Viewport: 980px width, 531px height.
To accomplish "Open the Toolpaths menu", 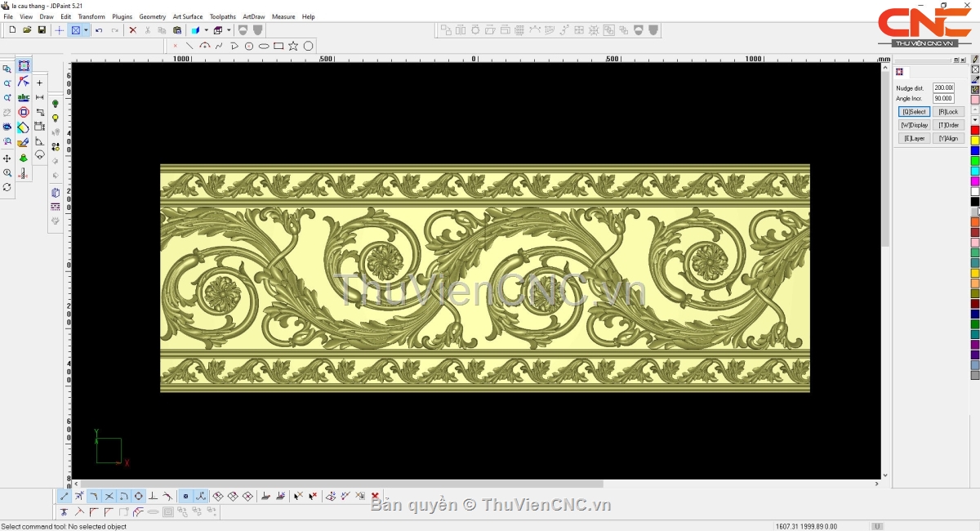I will tap(222, 16).
